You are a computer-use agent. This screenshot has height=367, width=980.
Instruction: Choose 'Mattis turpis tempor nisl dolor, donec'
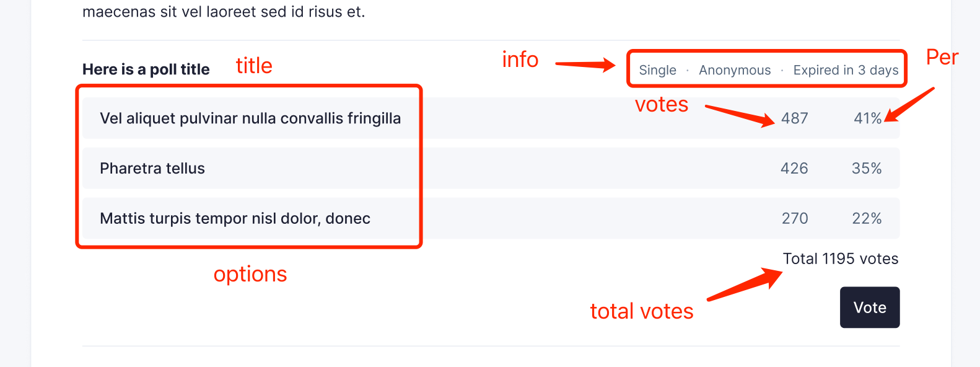click(x=235, y=218)
